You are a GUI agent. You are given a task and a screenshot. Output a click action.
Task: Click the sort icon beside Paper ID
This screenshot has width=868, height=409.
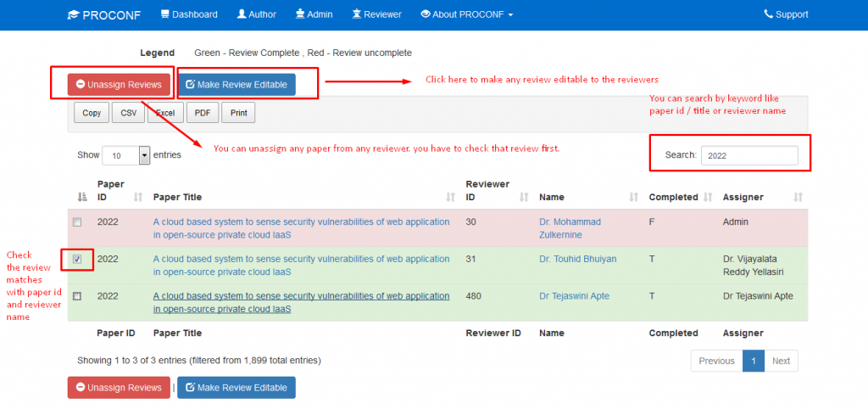(138, 197)
